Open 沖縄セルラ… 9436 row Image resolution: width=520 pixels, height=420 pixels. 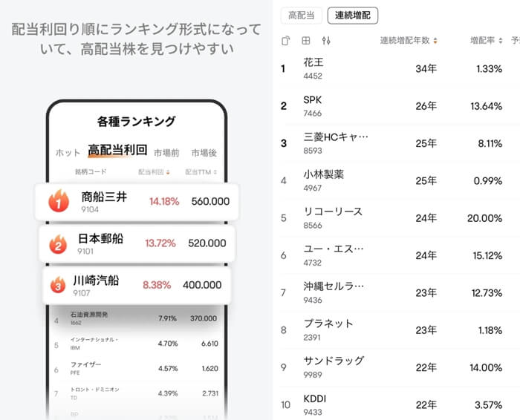398,293
